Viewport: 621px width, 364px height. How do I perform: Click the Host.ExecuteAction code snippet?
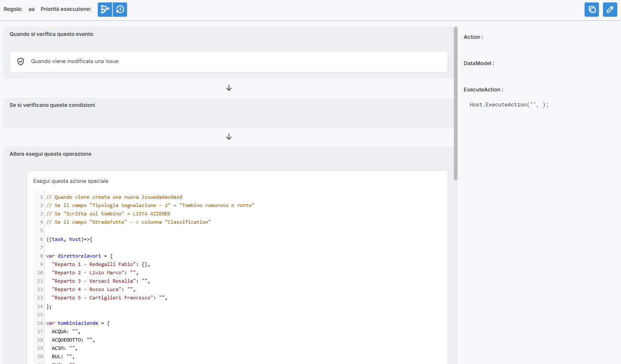[x=509, y=105]
